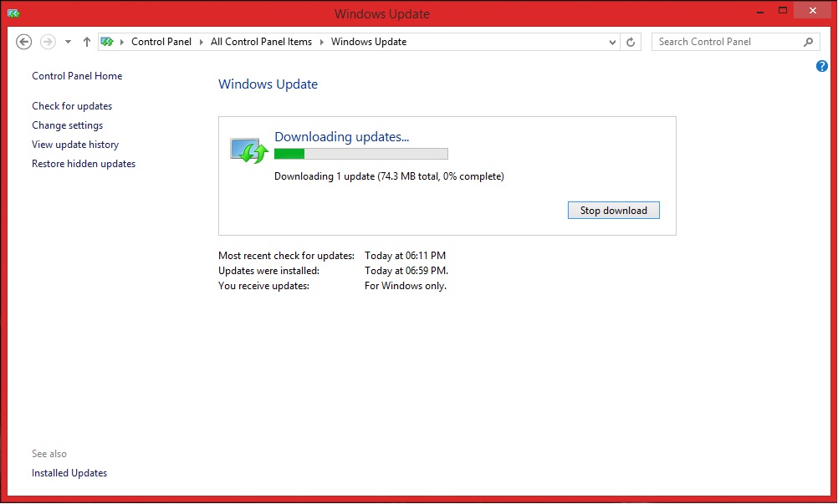Screen dimensions: 838x504
Task: Refresh the Windows Update page
Action: click(631, 42)
